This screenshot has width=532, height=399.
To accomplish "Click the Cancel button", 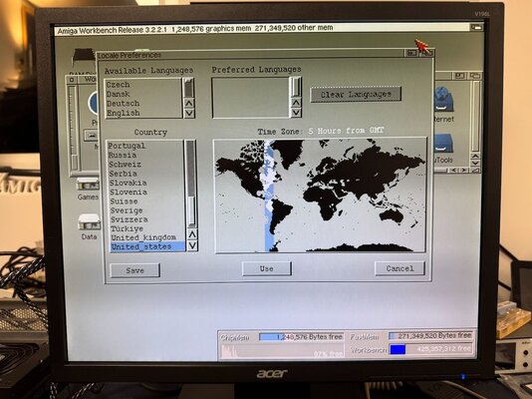I will point(400,268).
